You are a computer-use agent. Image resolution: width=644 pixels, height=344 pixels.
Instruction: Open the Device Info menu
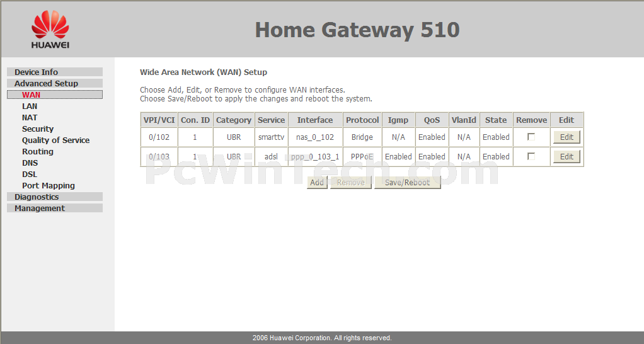pyautogui.click(x=55, y=72)
